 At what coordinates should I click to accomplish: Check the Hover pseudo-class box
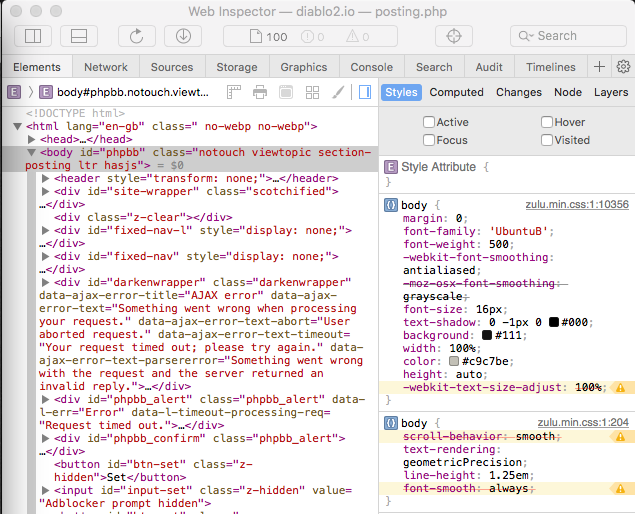[x=547, y=122]
